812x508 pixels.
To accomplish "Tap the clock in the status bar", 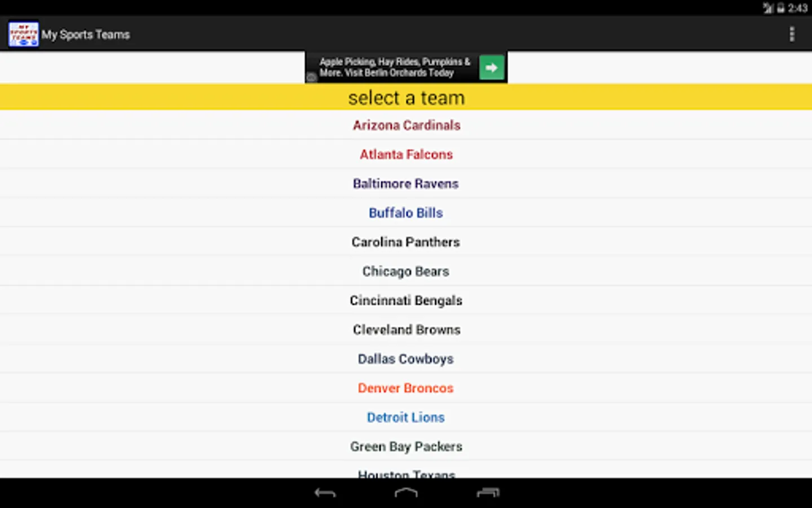I will point(797,8).
